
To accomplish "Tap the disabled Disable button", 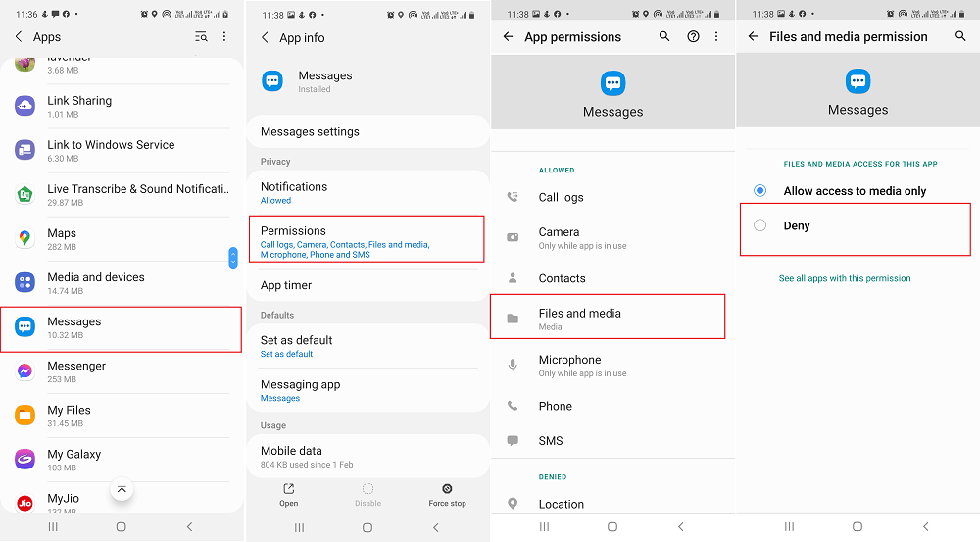I will pyautogui.click(x=367, y=494).
